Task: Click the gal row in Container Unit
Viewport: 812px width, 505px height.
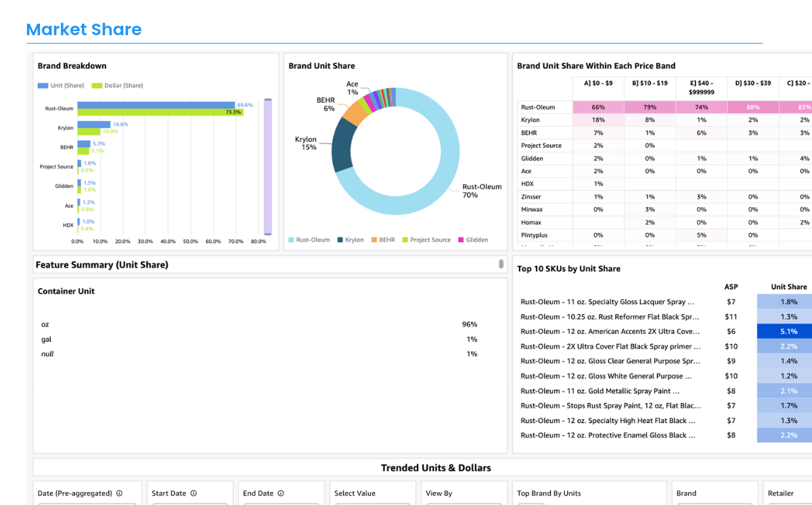Action: (x=259, y=339)
